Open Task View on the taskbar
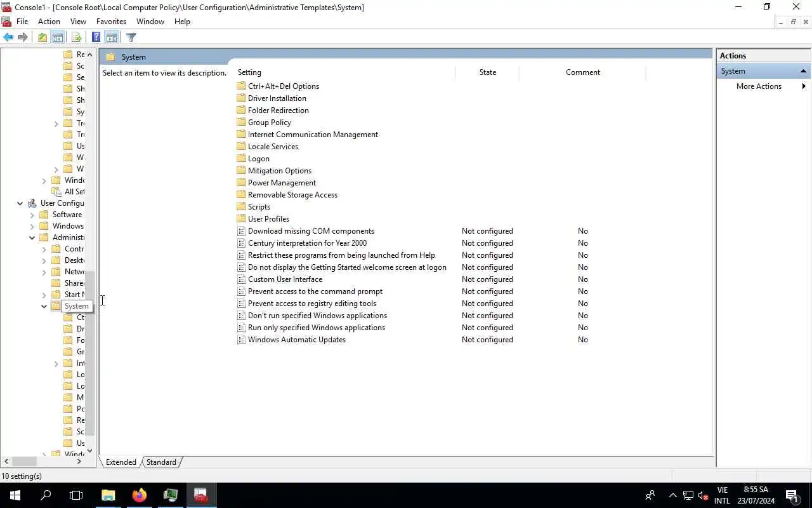 [76, 495]
